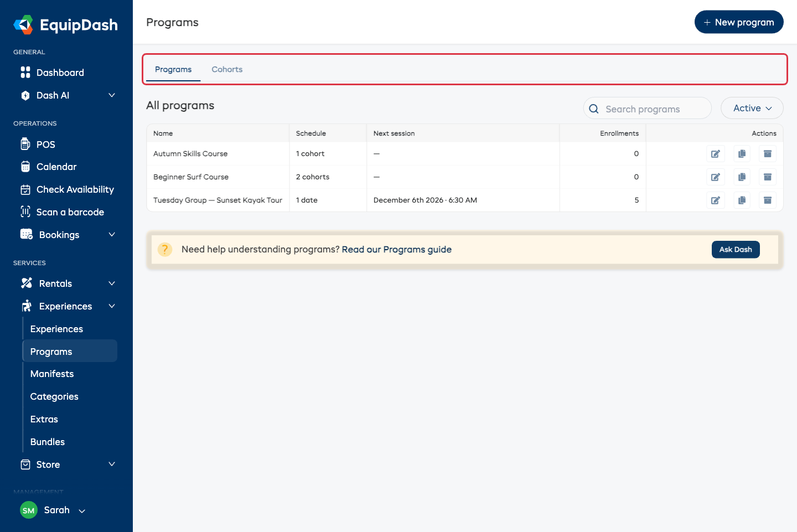Click the EquipDash logo icon
Image resolution: width=797 pixels, height=532 pixels.
tap(23, 25)
